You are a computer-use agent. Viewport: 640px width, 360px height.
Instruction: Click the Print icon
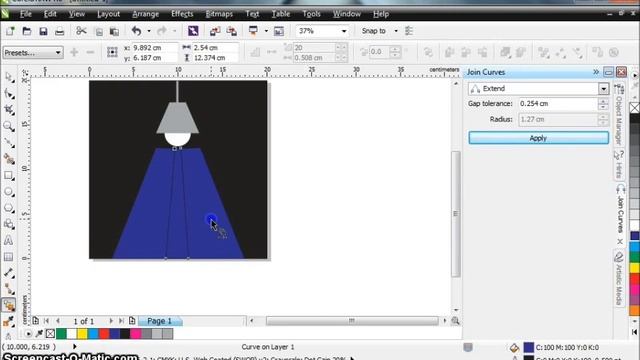point(60,31)
